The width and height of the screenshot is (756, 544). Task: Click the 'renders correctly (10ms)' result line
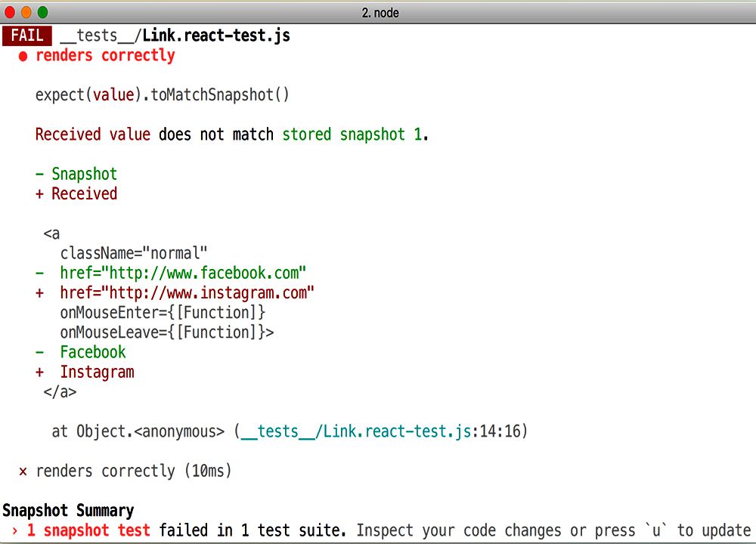[134, 471]
